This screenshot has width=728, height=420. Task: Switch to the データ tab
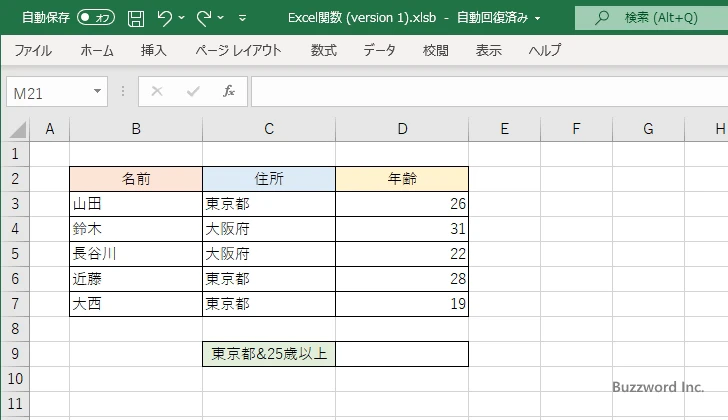coord(379,50)
